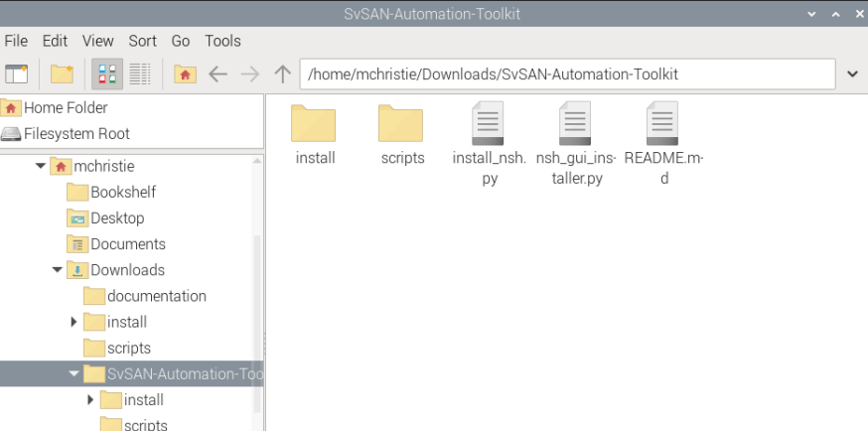Select the install_nsh.py file icon
Screen dimensions: 868x431
(488, 123)
